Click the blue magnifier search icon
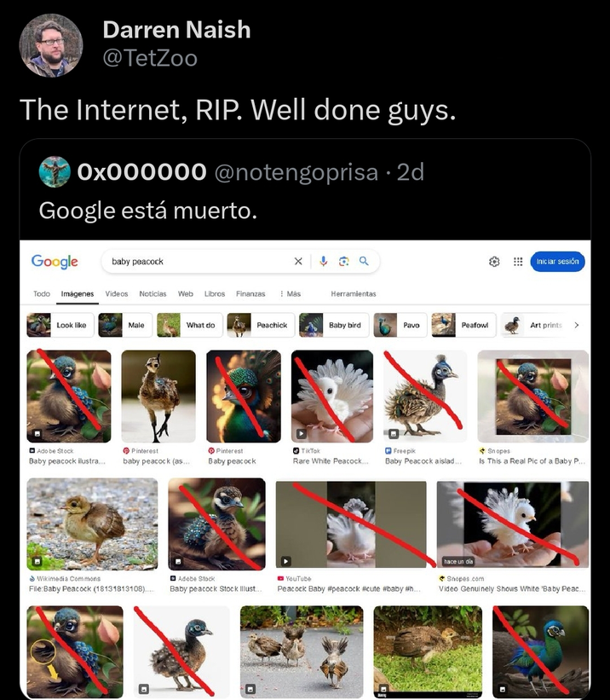This screenshot has width=610, height=700. point(364,262)
